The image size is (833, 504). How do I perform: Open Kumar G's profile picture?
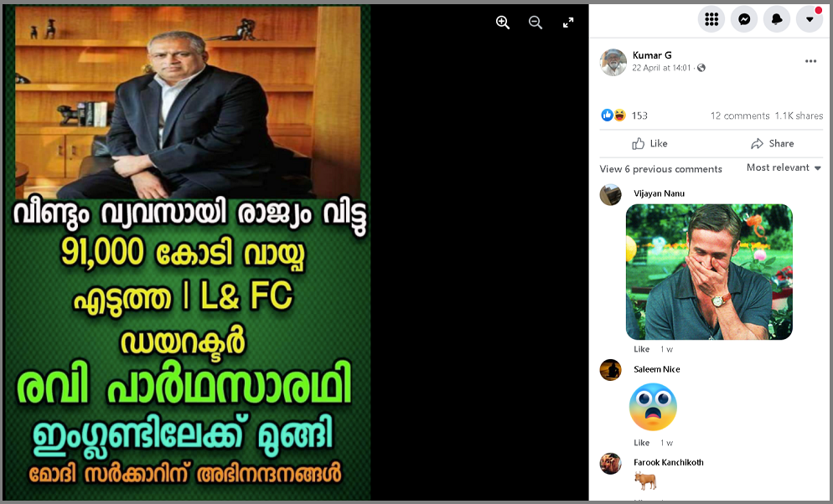pyautogui.click(x=613, y=62)
